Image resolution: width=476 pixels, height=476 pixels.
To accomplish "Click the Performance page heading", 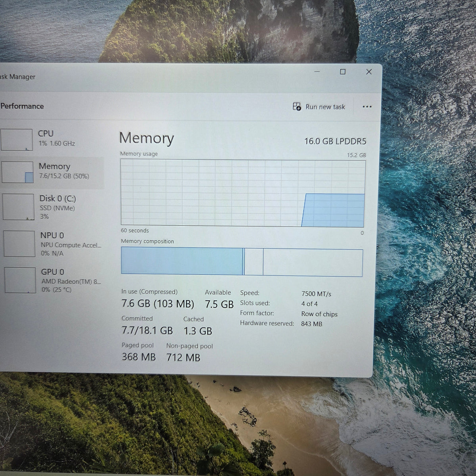I will tap(22, 106).
